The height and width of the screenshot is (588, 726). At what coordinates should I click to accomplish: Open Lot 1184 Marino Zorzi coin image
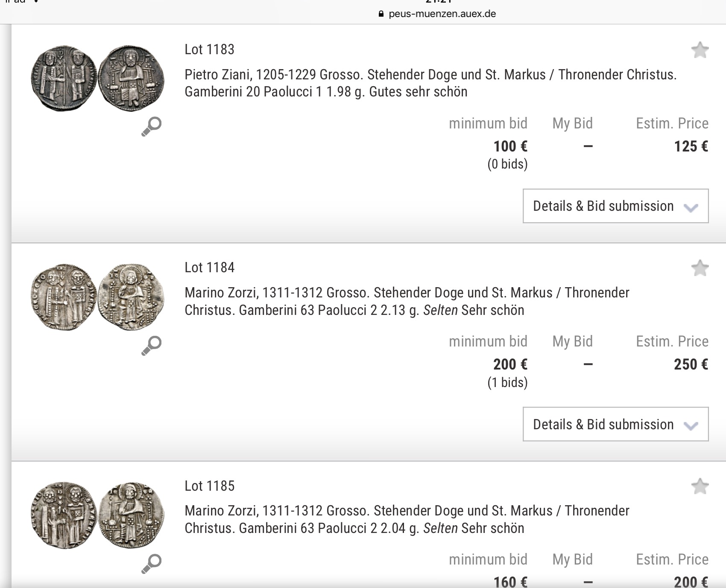click(x=98, y=297)
